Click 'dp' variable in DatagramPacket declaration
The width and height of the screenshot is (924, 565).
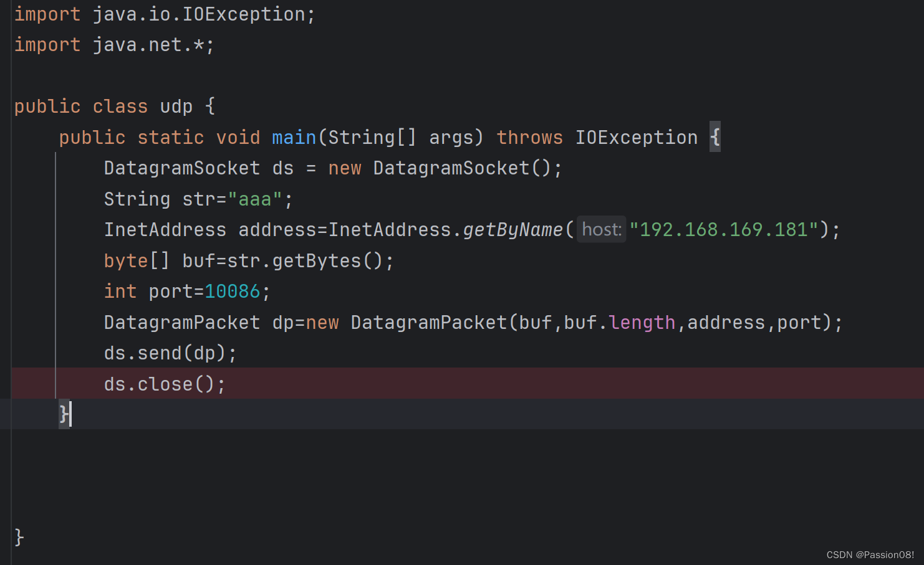[283, 323]
